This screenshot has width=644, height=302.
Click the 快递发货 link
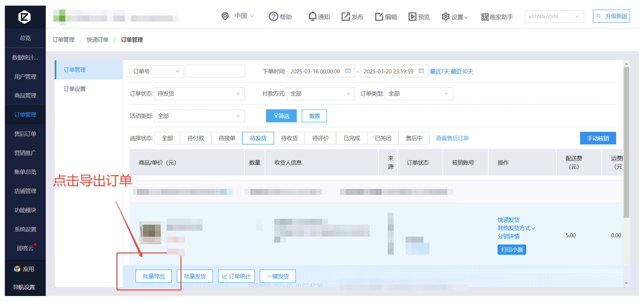click(x=509, y=220)
